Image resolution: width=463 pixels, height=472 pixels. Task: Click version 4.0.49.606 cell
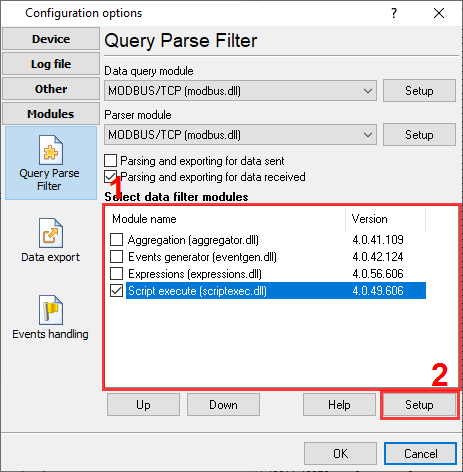[378, 291]
